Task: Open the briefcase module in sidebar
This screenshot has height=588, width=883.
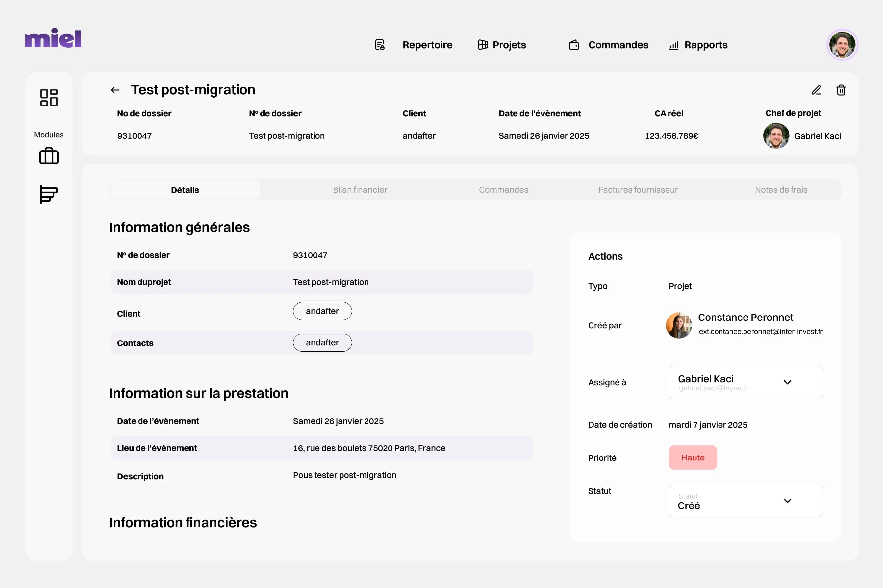Action: [x=49, y=155]
